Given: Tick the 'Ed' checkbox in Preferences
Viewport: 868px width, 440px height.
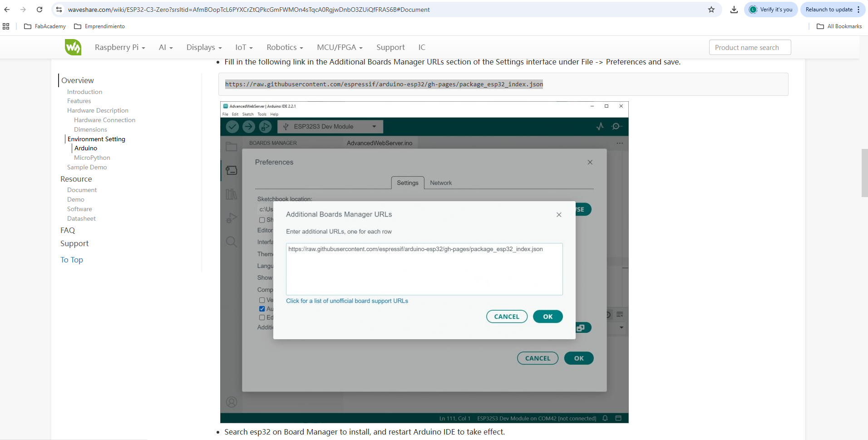Looking at the screenshot, I should (x=262, y=317).
